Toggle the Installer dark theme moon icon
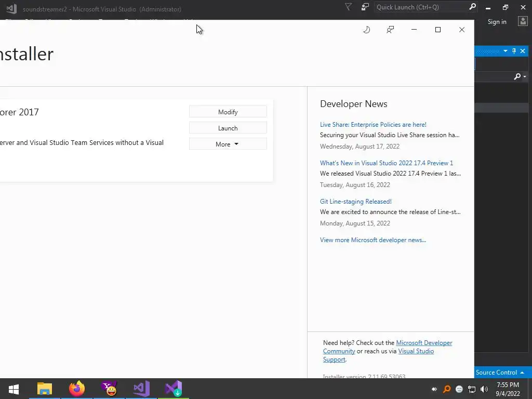The width and height of the screenshot is (532, 399). pyautogui.click(x=366, y=30)
